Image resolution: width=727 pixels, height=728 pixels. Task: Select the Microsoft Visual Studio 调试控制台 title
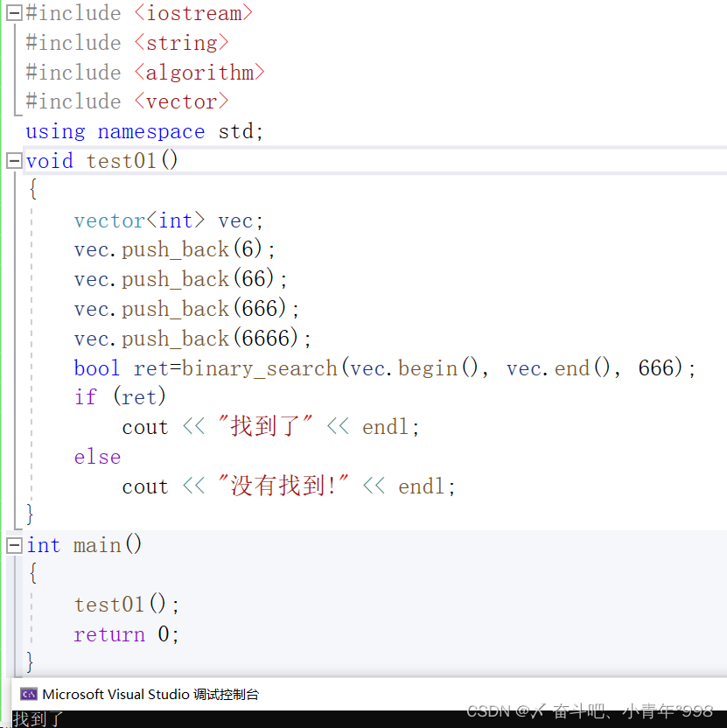coord(150,694)
